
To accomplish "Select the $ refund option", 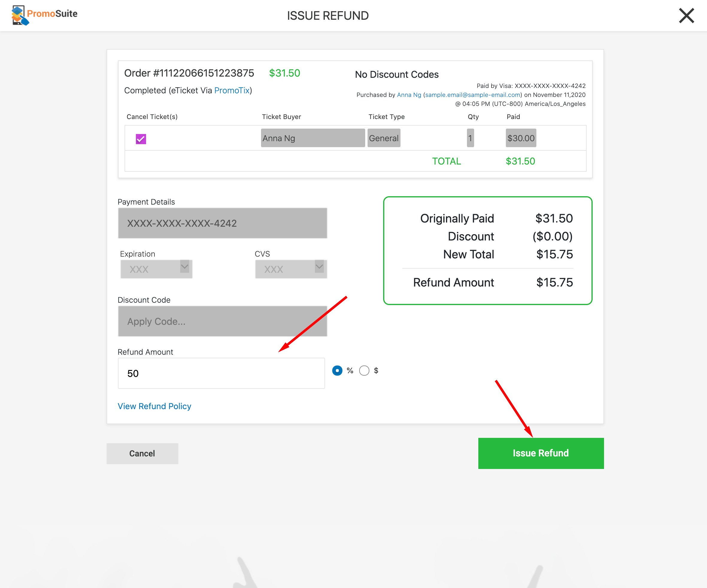I will tap(364, 370).
